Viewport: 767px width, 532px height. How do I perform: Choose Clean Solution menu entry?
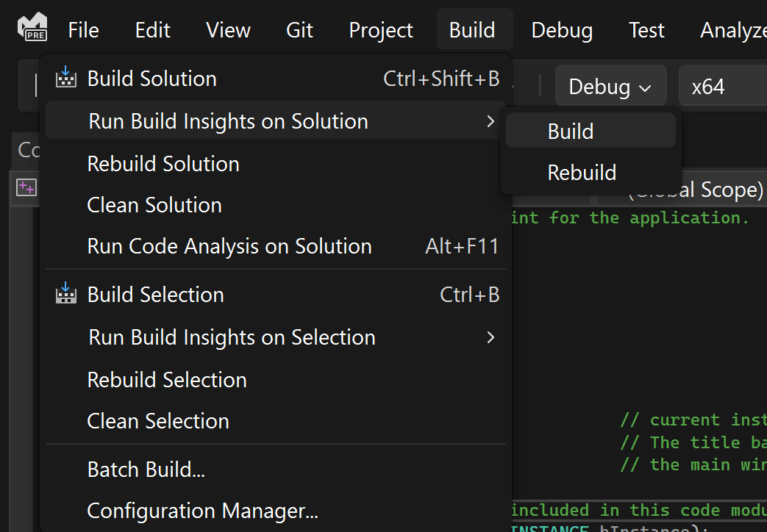click(154, 205)
